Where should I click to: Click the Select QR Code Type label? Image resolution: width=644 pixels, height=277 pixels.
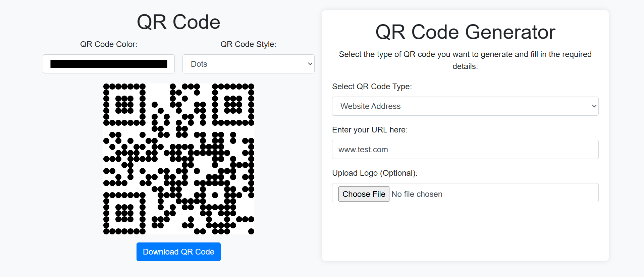(372, 87)
